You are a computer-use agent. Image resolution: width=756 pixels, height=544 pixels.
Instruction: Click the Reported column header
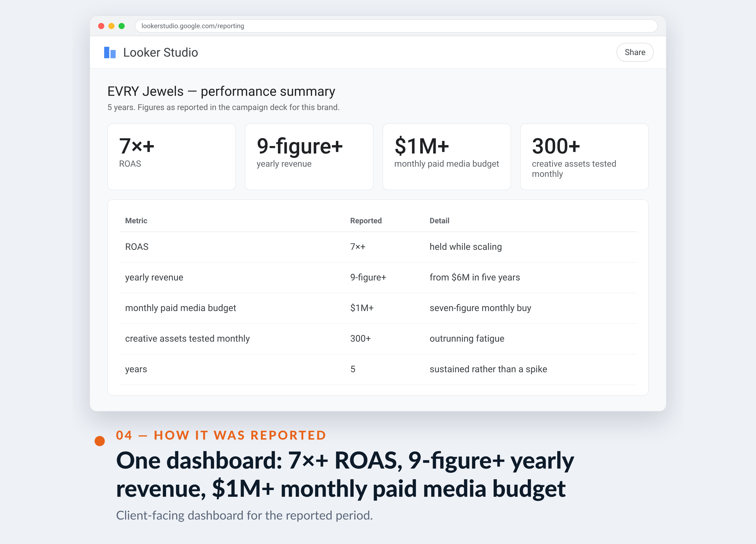[366, 221]
